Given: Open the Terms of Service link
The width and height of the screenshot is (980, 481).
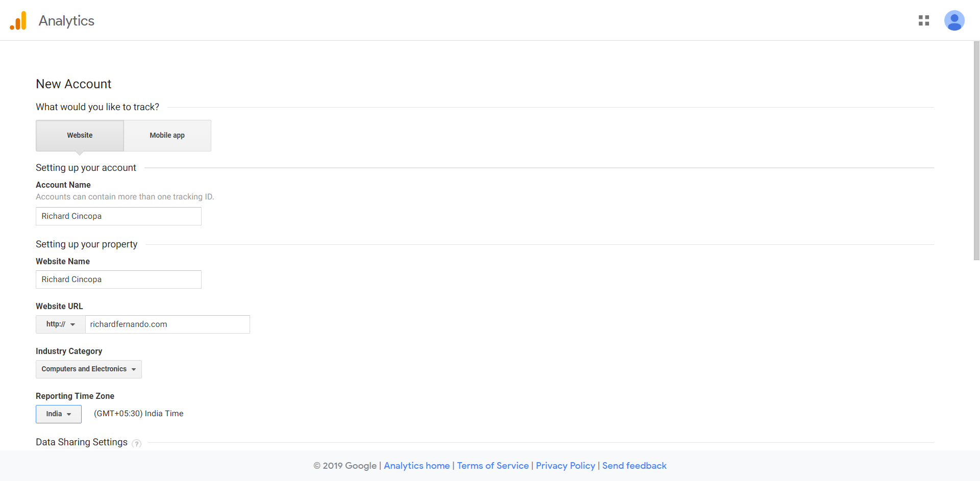Looking at the screenshot, I should [493, 466].
